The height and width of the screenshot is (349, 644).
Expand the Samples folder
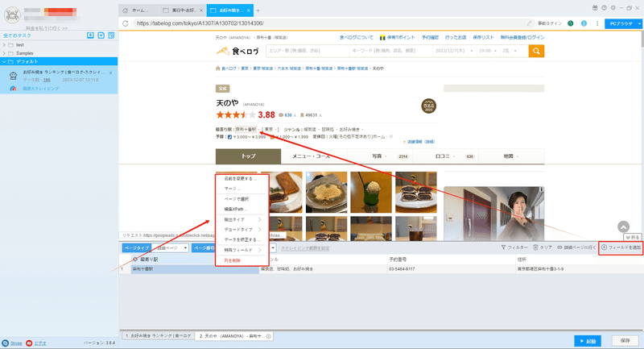4,53
